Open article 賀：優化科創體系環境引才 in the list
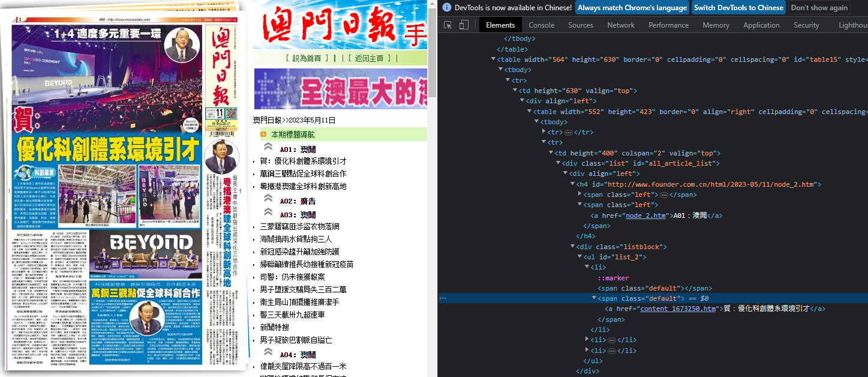 [304, 161]
